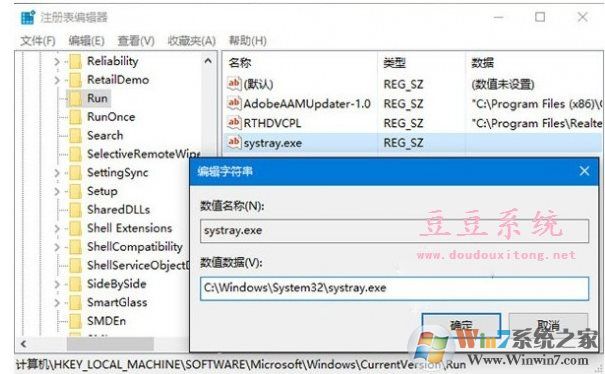The height and width of the screenshot is (374, 605).
Task: Expand the SettingSync tree node
Action: click(57, 173)
